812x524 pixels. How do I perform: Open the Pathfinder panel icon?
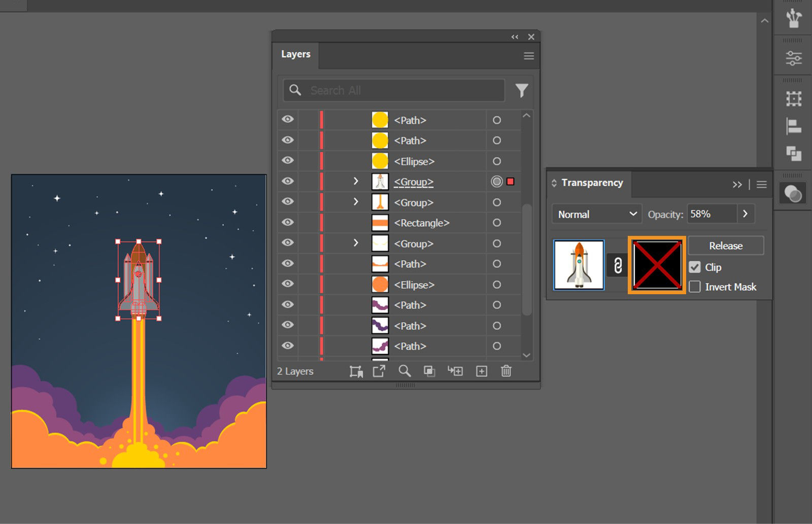792,152
